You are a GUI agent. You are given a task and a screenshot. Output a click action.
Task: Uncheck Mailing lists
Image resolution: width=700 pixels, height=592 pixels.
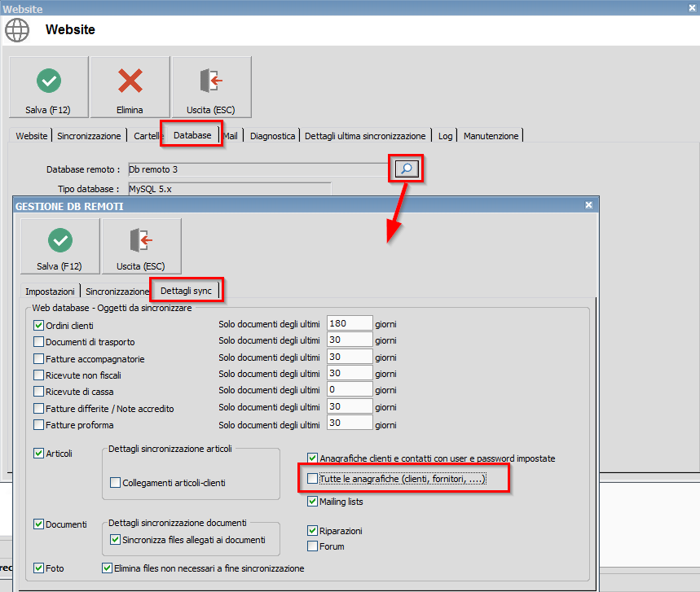click(x=312, y=502)
